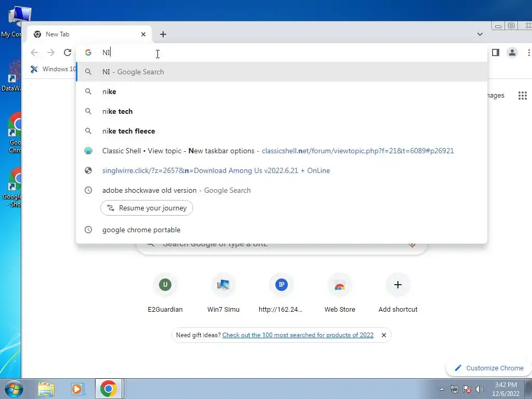Click the Google G icon in address bar
532x399 pixels.
(x=88, y=52)
